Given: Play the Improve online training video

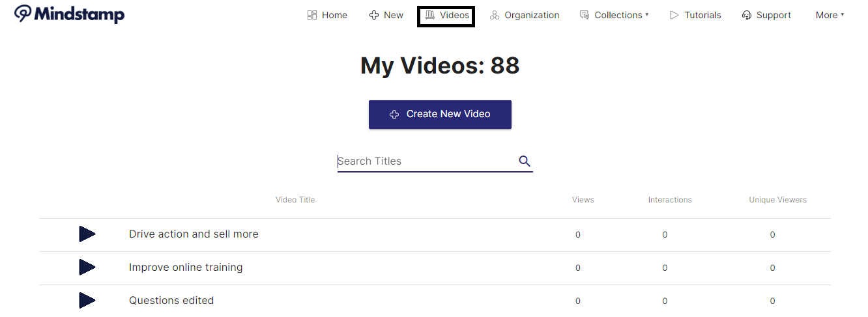Looking at the screenshot, I should click(x=87, y=268).
